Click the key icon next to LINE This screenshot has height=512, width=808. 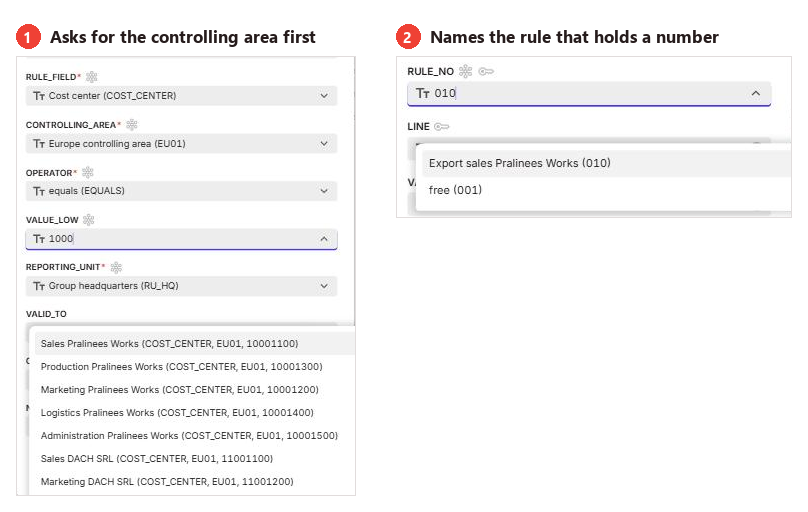tap(442, 127)
